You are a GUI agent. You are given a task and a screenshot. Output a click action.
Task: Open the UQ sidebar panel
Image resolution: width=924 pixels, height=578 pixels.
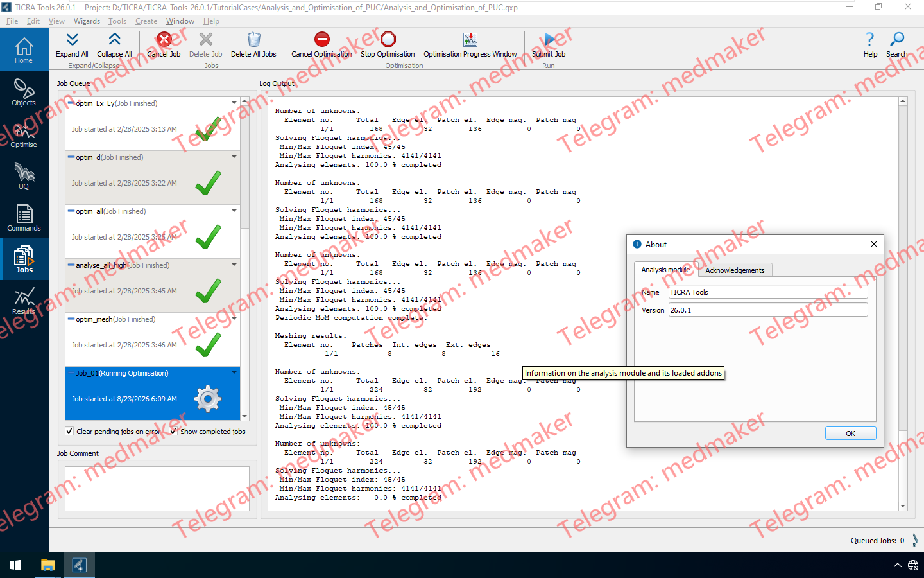click(x=24, y=175)
